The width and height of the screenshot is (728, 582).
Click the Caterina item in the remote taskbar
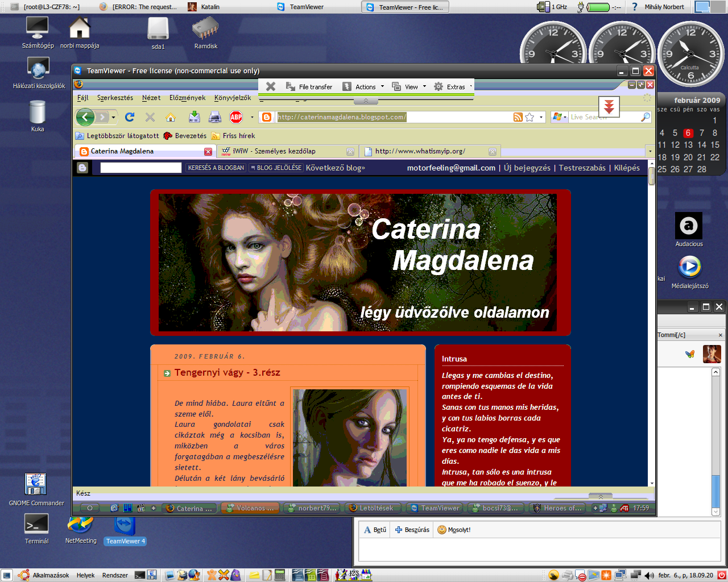190,508
